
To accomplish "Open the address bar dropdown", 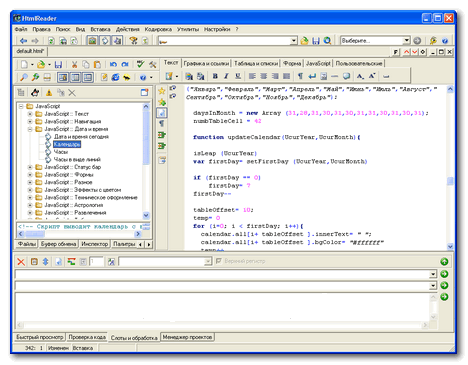I will pyautogui.click(x=293, y=41).
